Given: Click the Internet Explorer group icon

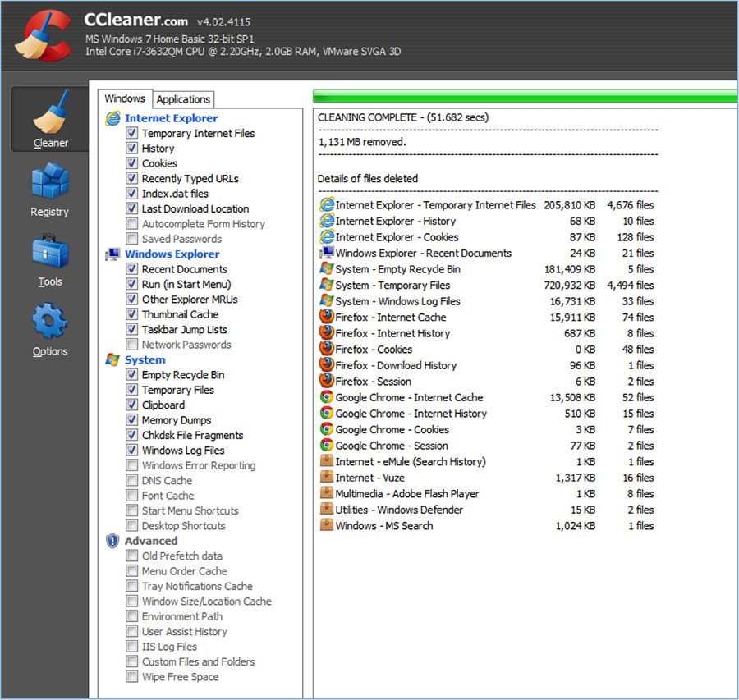Looking at the screenshot, I should pyautogui.click(x=112, y=118).
